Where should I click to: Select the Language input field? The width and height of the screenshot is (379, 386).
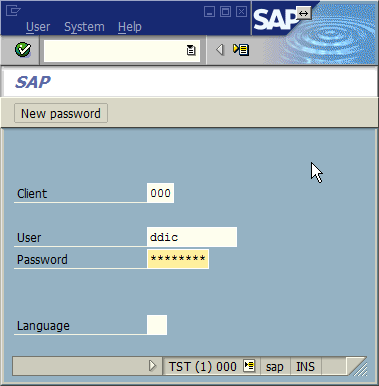(157, 325)
